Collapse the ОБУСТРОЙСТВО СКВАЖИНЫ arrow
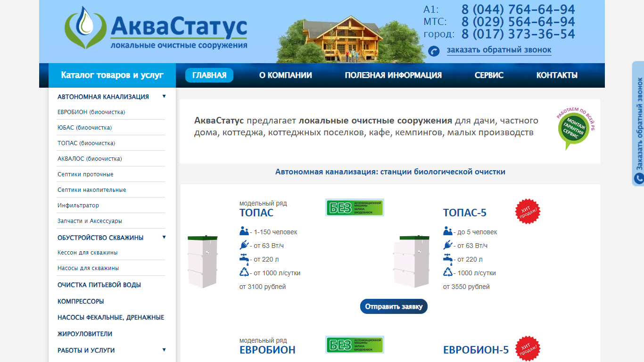 (164, 237)
